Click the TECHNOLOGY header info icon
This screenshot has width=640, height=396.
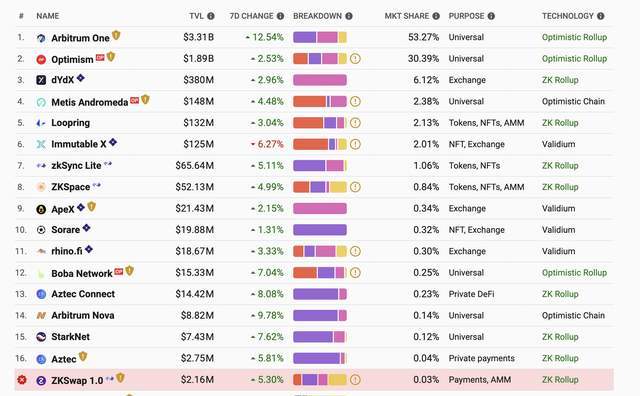(601, 16)
